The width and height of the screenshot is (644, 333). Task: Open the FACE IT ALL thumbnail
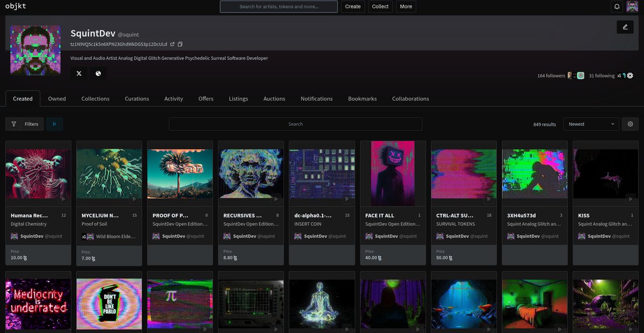393,174
